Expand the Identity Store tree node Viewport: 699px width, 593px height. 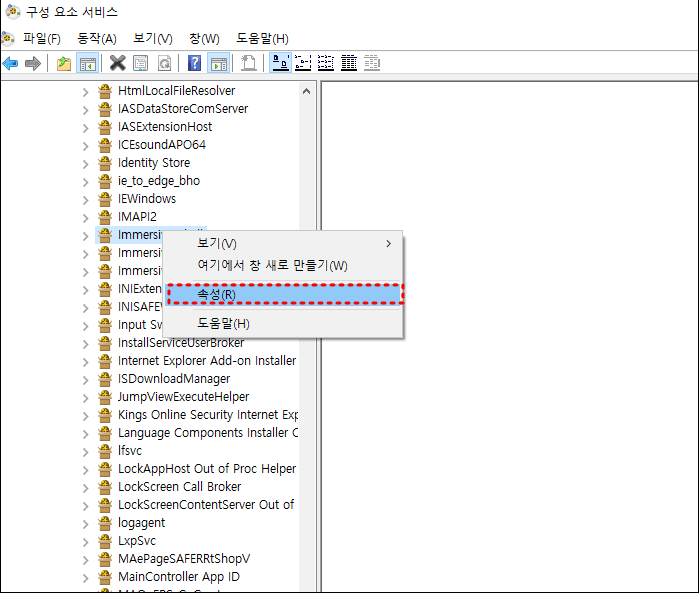pos(85,163)
